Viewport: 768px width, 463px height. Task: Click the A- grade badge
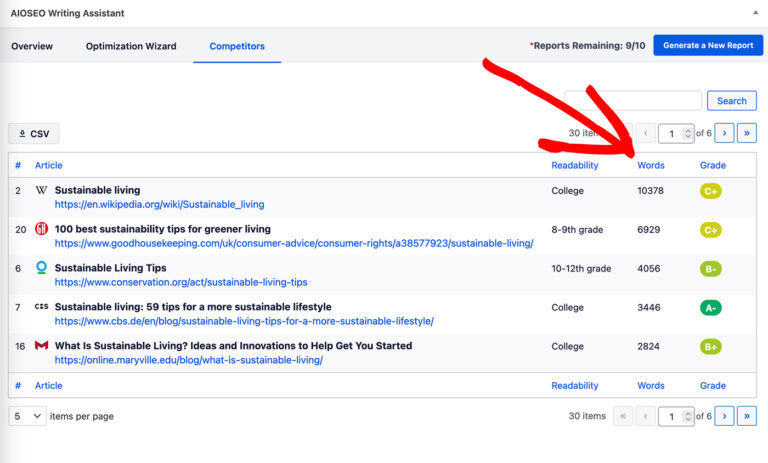click(x=710, y=308)
